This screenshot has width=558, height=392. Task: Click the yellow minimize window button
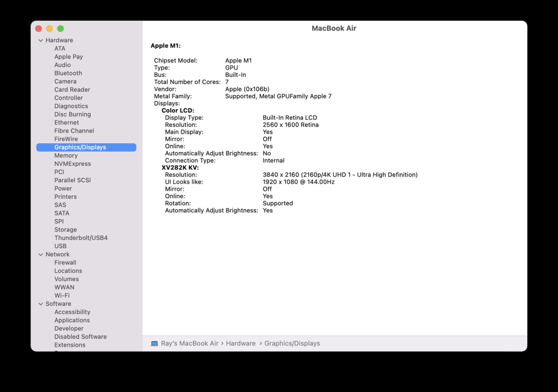[49, 28]
